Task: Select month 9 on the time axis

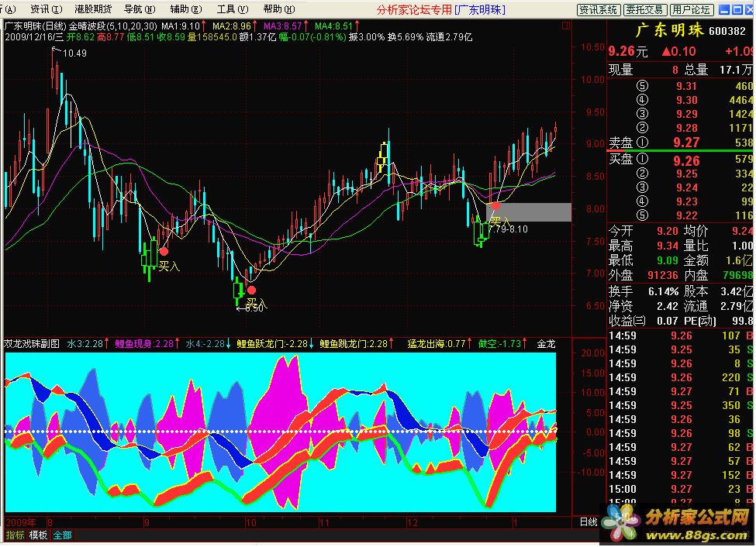Action: coord(147,523)
